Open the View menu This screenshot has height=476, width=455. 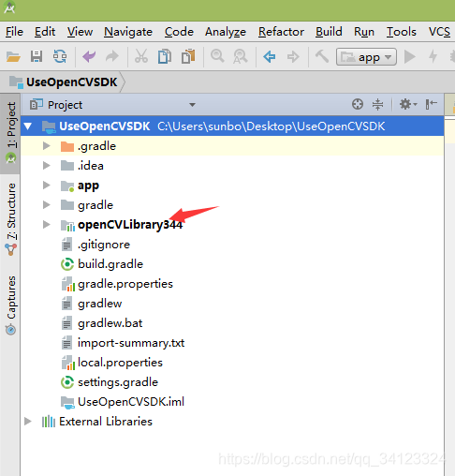(x=80, y=32)
